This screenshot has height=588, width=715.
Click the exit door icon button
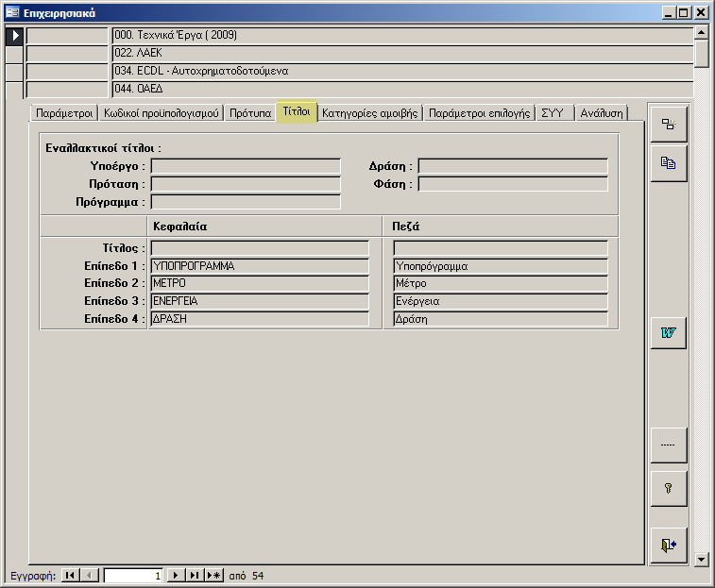tap(668, 545)
